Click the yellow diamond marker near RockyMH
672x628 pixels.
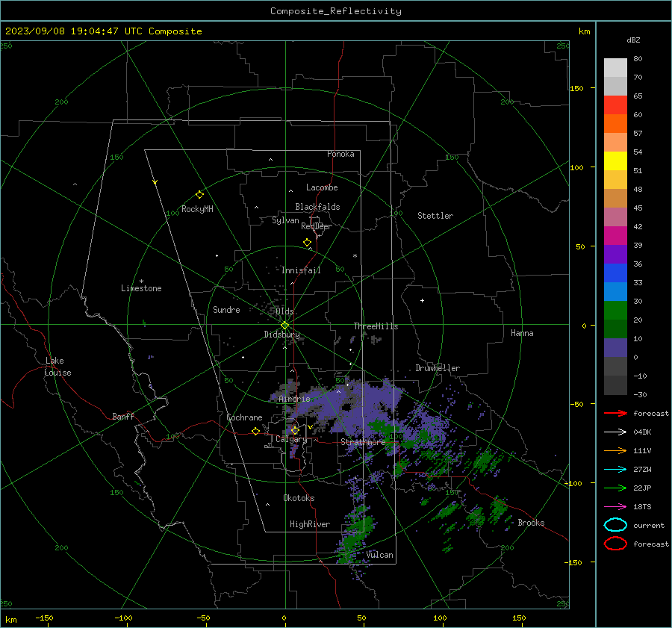click(199, 195)
